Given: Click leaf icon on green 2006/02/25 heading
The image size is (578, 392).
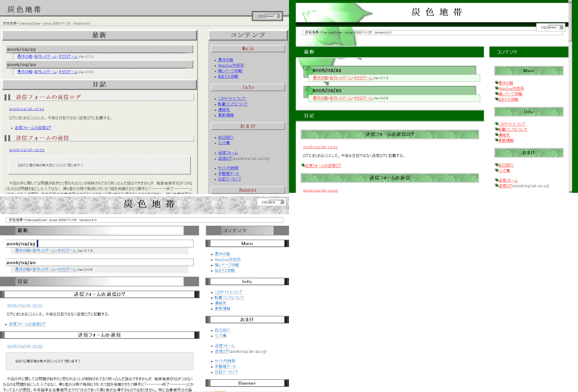Looking at the screenshot, I should [308, 70].
